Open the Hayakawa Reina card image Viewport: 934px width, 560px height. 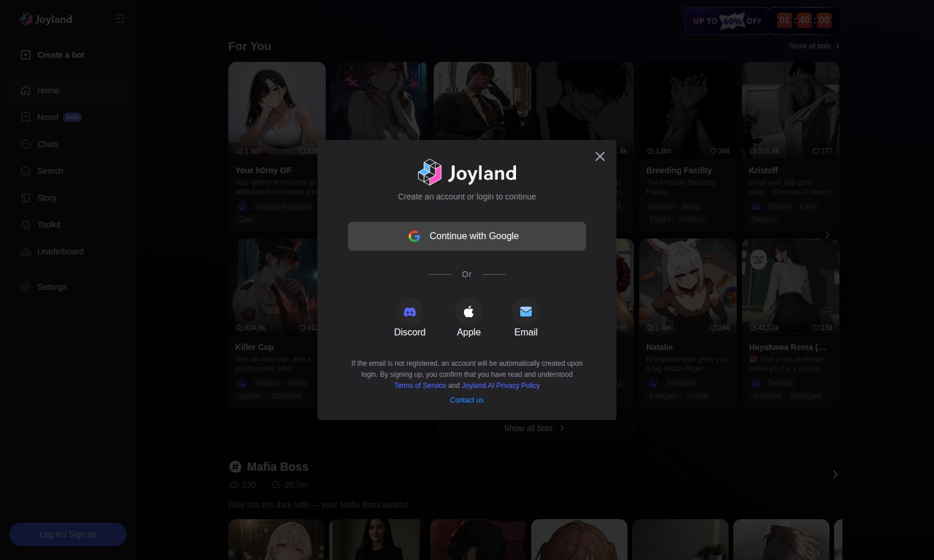click(790, 286)
